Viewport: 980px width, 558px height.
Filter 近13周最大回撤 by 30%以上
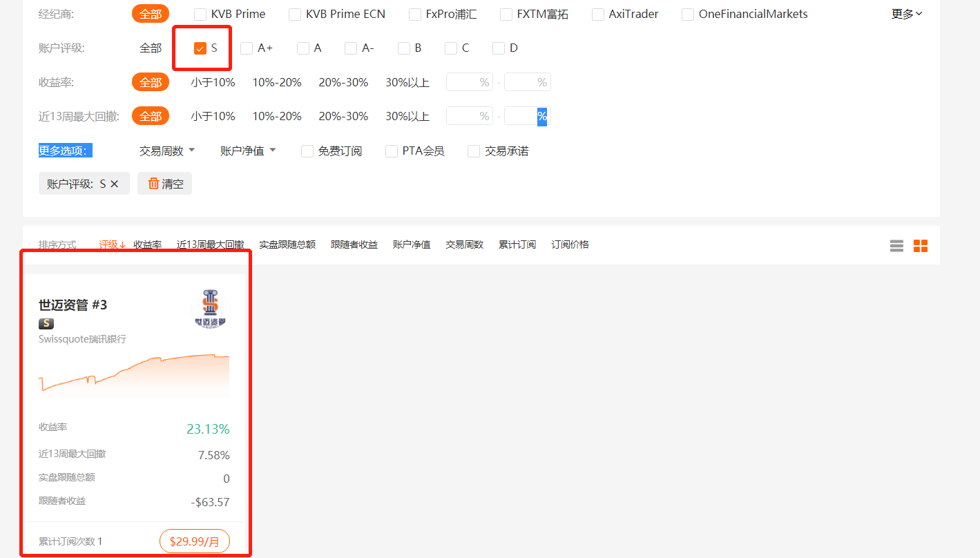pyautogui.click(x=407, y=116)
